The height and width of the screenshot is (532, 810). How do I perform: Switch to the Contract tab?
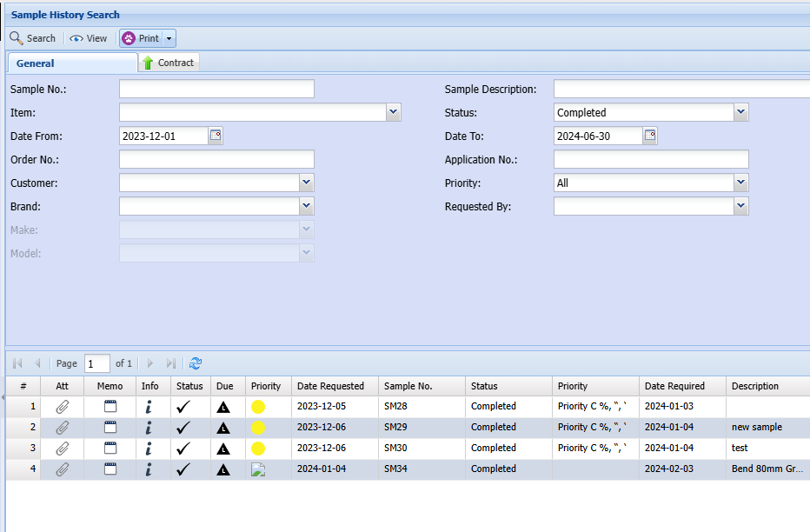tap(169, 63)
